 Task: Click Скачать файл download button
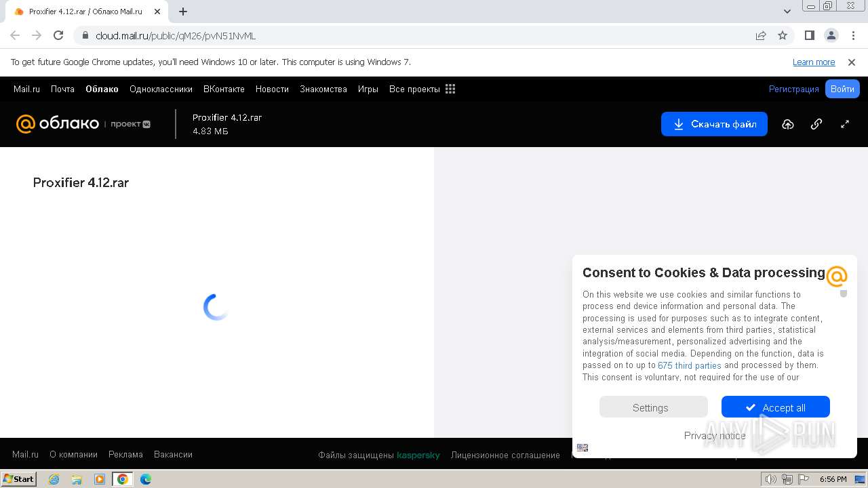click(714, 124)
